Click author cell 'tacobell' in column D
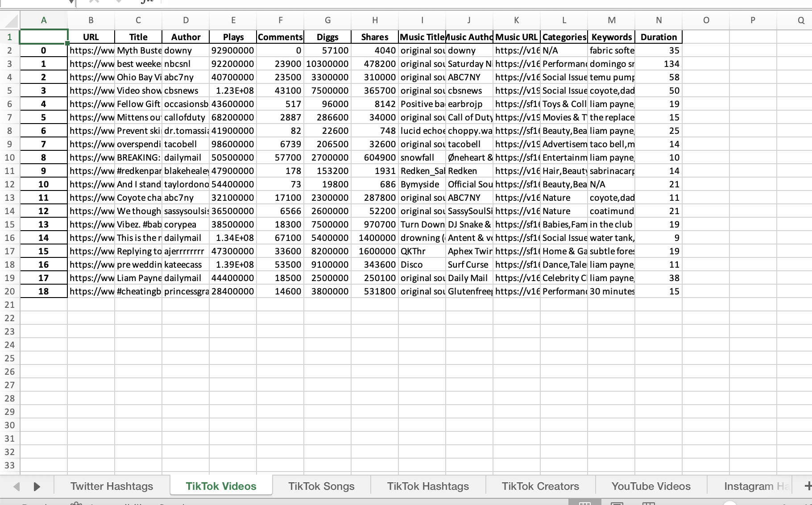812x505 pixels. click(186, 144)
